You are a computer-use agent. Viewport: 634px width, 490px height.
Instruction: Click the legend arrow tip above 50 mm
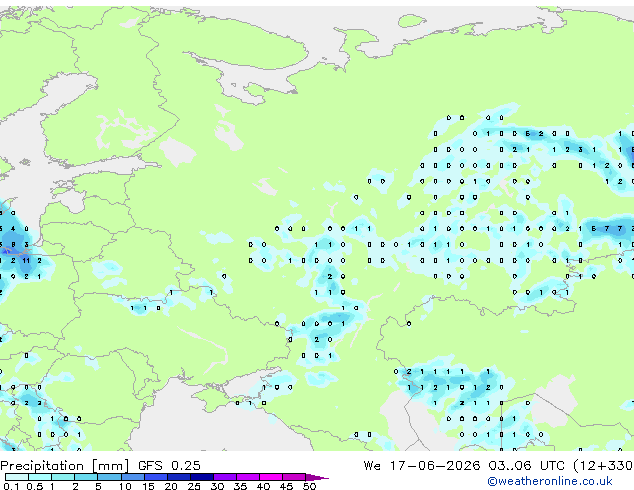(x=317, y=477)
